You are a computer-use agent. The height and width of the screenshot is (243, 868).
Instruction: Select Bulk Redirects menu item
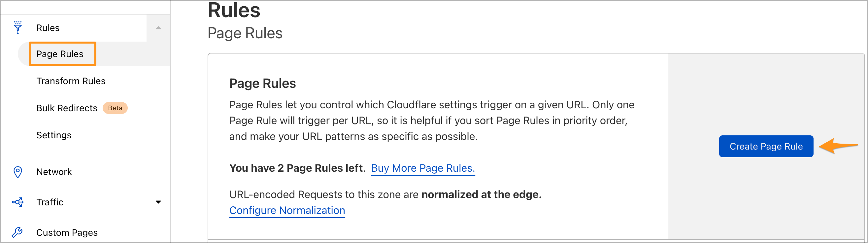(67, 108)
